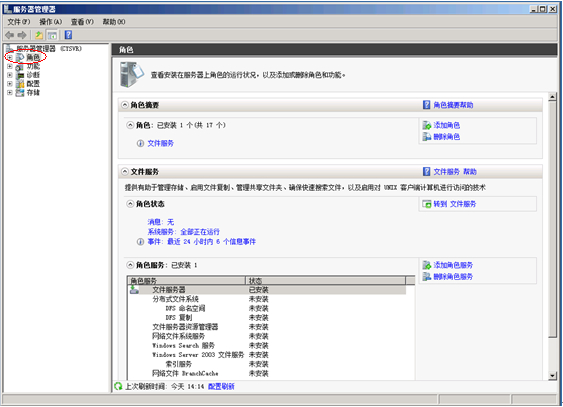Click the green refresh icon at bottom

click(x=118, y=387)
